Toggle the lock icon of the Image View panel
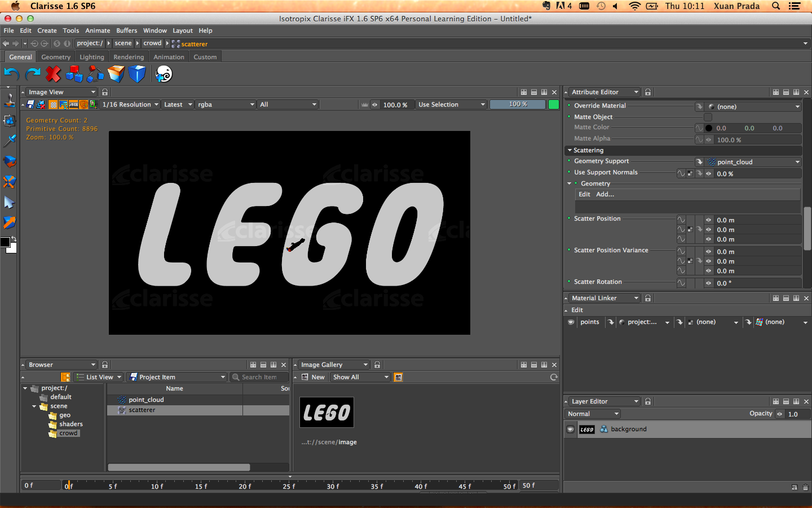 (105, 92)
